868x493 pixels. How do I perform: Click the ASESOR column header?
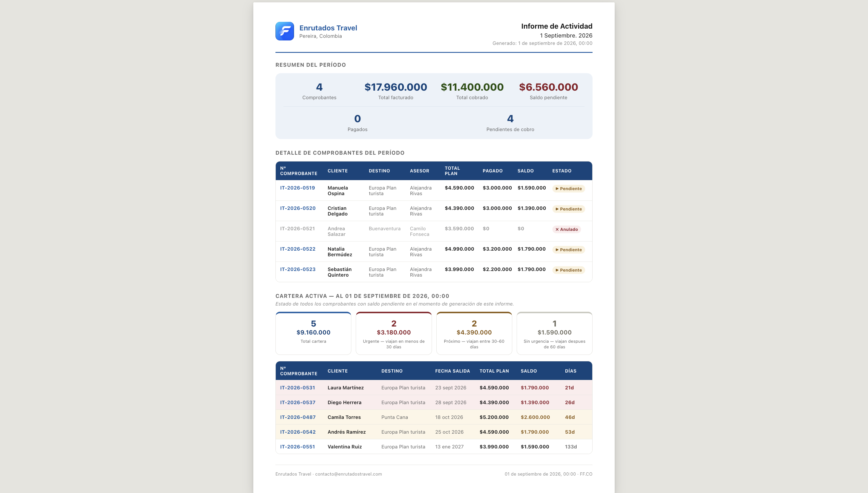(420, 171)
